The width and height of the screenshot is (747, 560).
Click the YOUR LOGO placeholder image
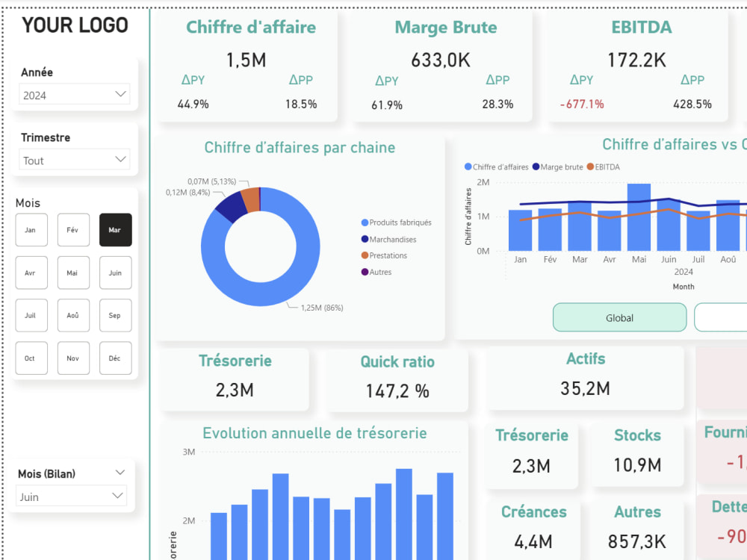75,25
